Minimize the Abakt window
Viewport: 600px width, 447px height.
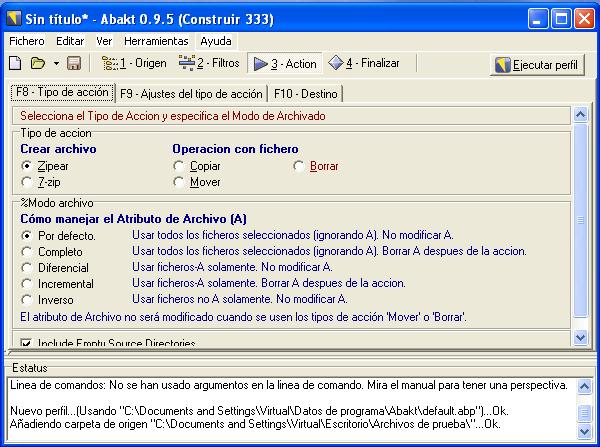(x=537, y=18)
